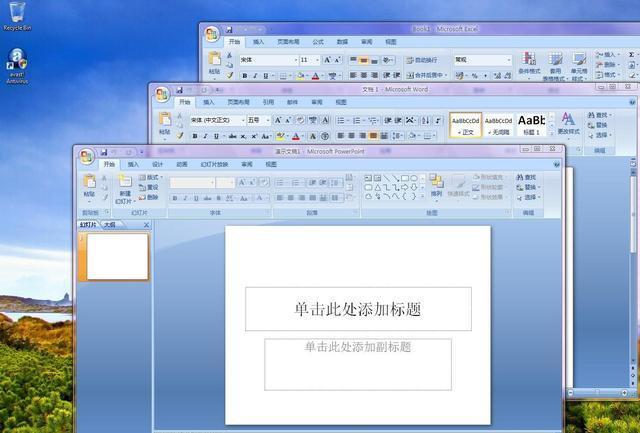The width and height of the screenshot is (640, 433).
Task: Toggle Bold in the PowerPoint ribbon
Action: point(175,198)
